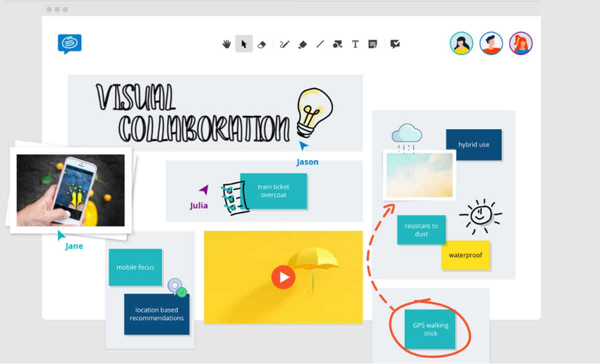Viewport: 600px width, 364px height.
Task: Play the yellow umbrella video
Action: tap(283, 277)
